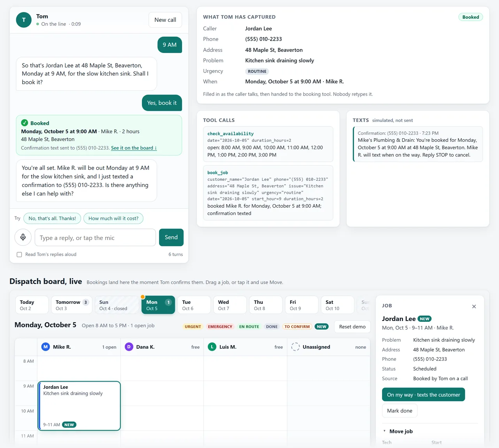Open the Wed Oct 7 tab
Screen dimensions: 499x448
pyautogui.click(x=230, y=305)
